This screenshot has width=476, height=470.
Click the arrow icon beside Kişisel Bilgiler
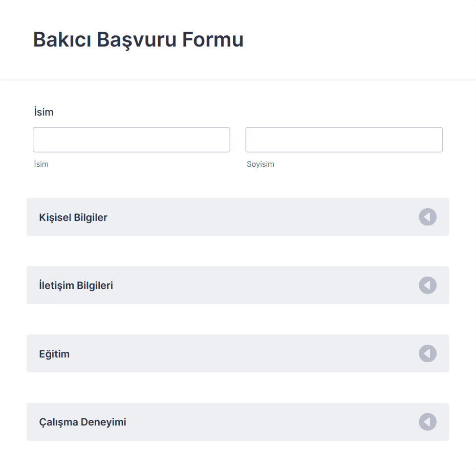[427, 217]
